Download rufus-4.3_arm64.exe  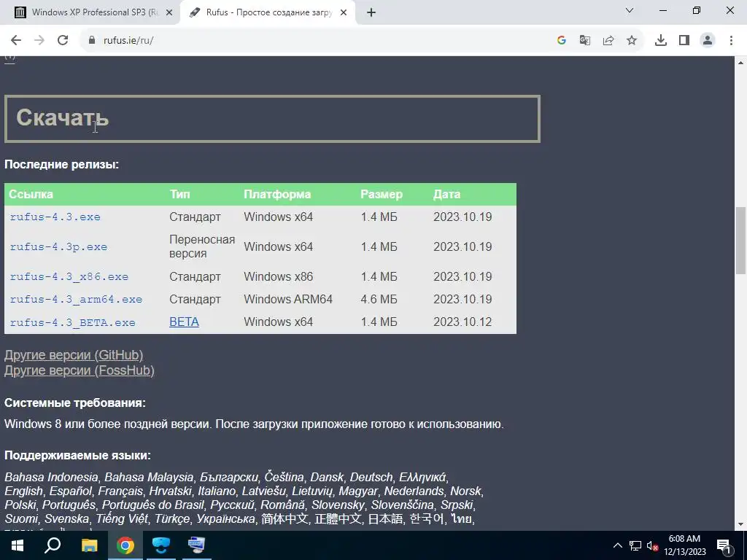76,299
